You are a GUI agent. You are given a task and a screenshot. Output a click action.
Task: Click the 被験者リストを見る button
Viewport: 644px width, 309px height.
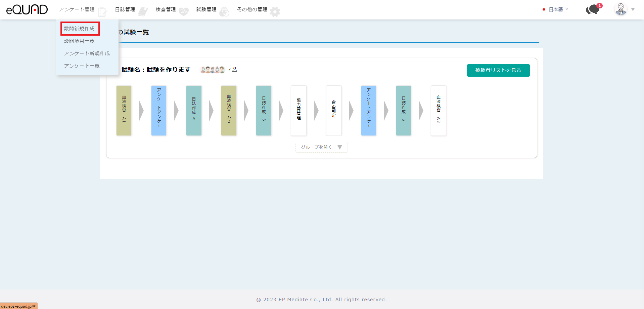[498, 70]
